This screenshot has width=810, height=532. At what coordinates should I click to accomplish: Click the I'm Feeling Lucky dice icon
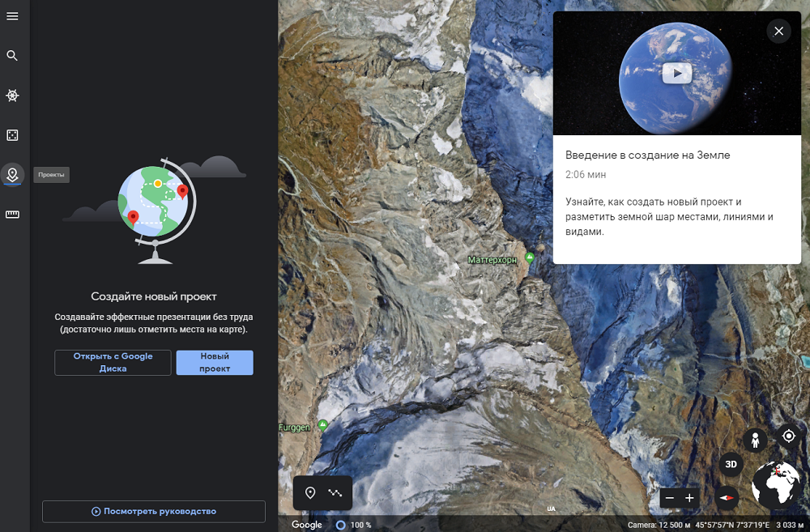point(12,135)
